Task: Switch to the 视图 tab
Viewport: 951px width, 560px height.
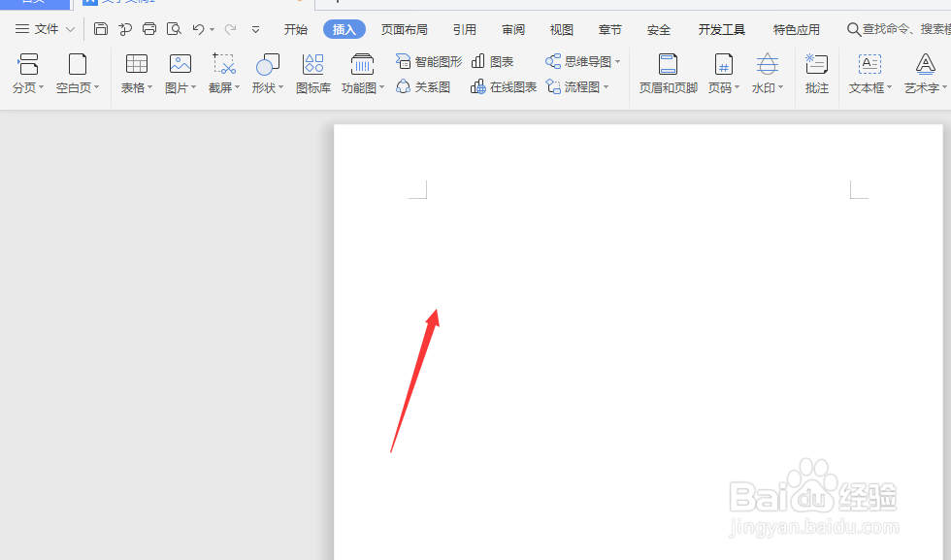Action: tap(562, 29)
